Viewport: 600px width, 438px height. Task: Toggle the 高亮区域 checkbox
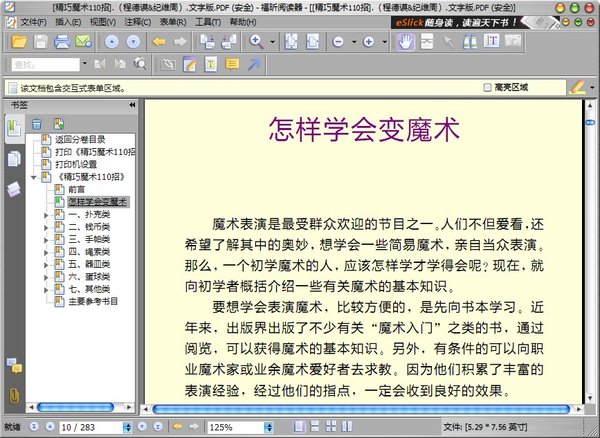point(487,88)
